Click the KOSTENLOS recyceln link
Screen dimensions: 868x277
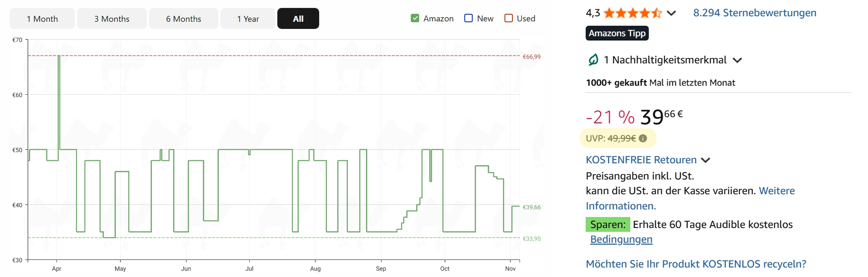click(696, 264)
